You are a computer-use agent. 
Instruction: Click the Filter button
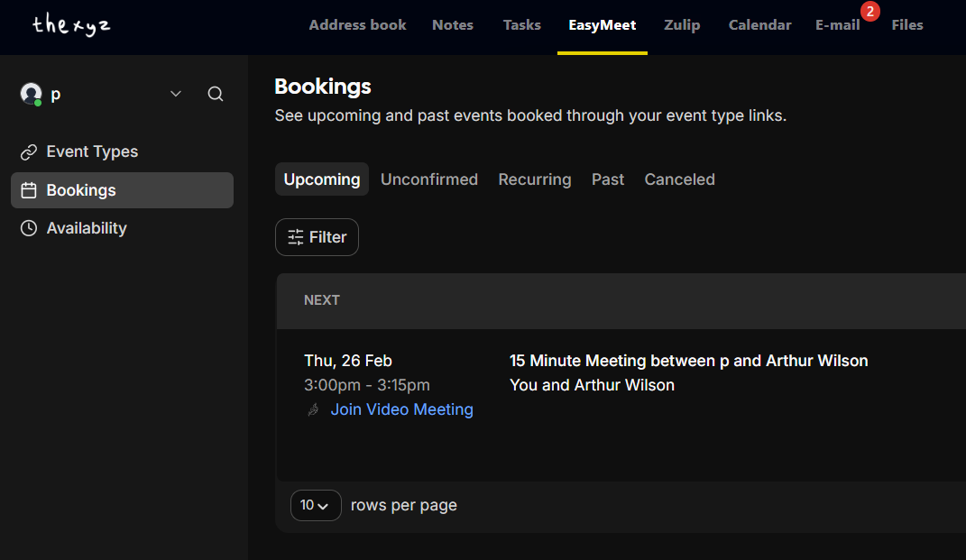point(317,236)
